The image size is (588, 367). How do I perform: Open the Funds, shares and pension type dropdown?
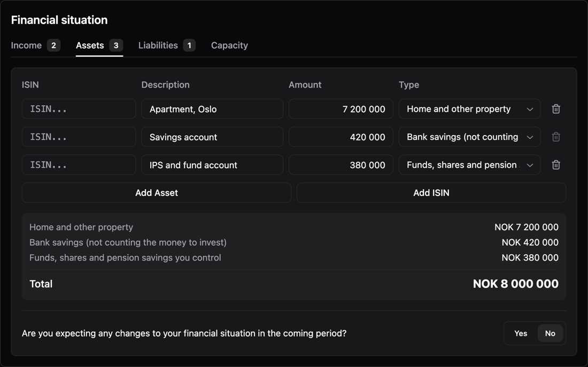tap(469, 165)
